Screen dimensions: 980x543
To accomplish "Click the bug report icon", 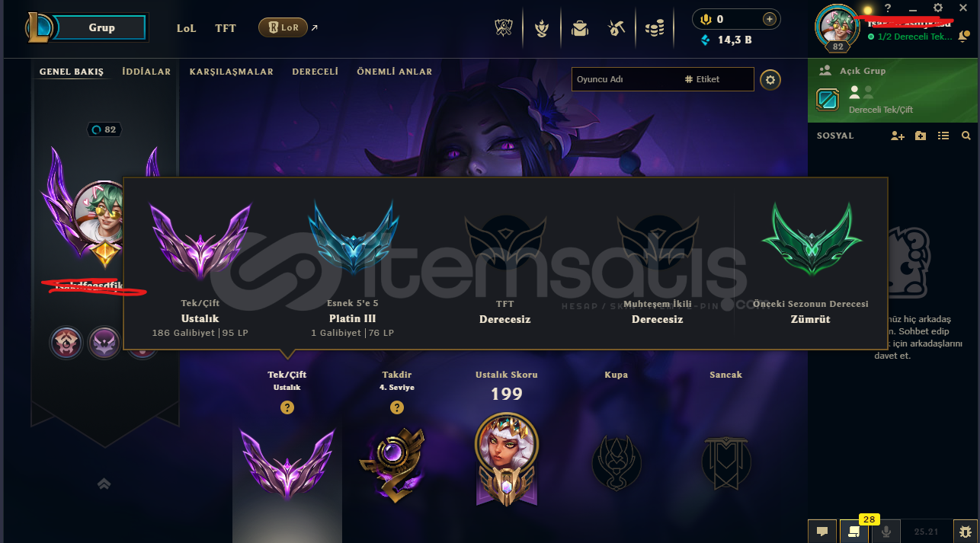I will 966,531.
